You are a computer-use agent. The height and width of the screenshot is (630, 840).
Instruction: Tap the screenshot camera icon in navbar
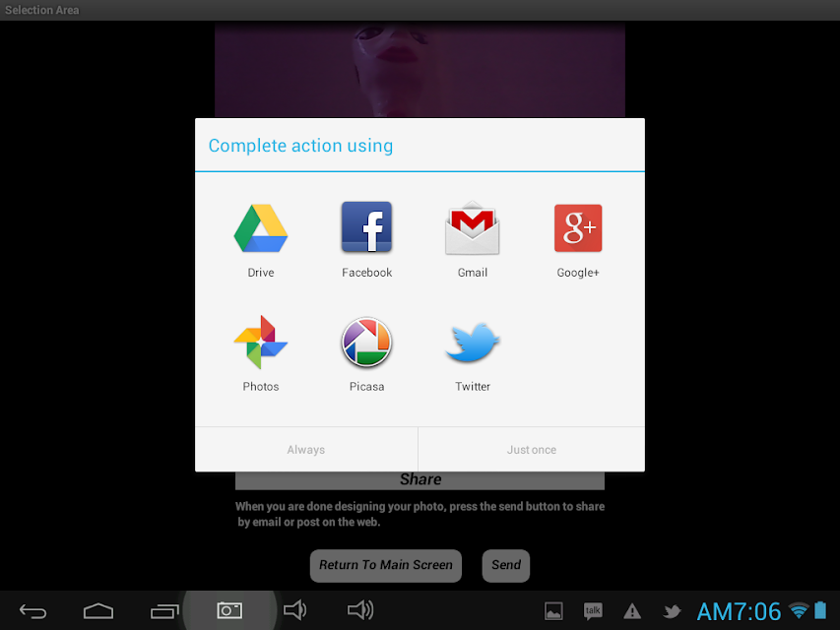pos(229,610)
